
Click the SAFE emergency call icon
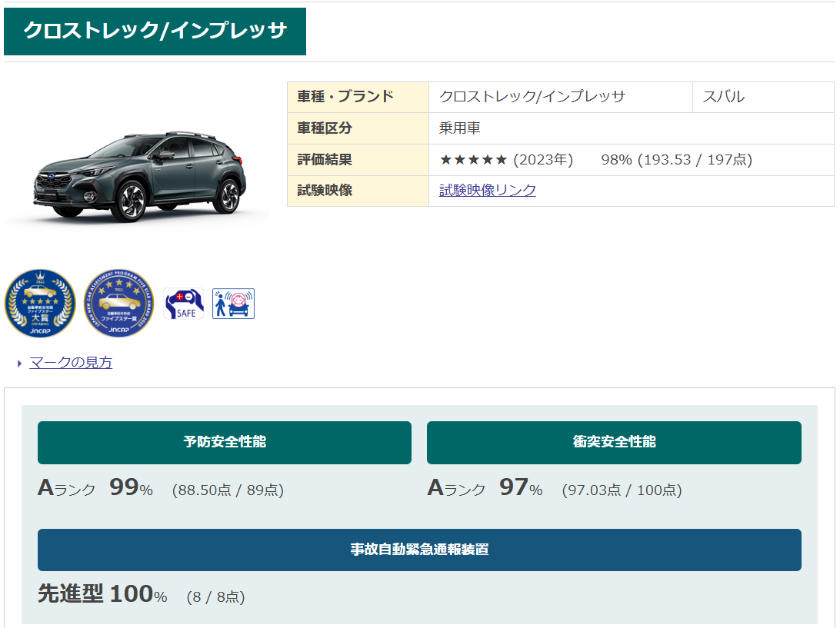pos(184,304)
